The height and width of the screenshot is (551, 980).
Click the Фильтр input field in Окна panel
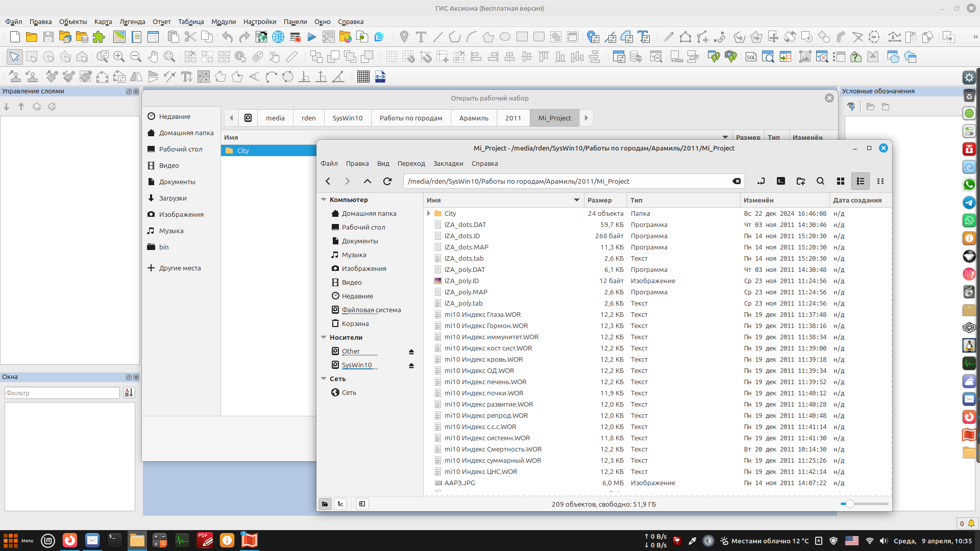pyautogui.click(x=62, y=393)
